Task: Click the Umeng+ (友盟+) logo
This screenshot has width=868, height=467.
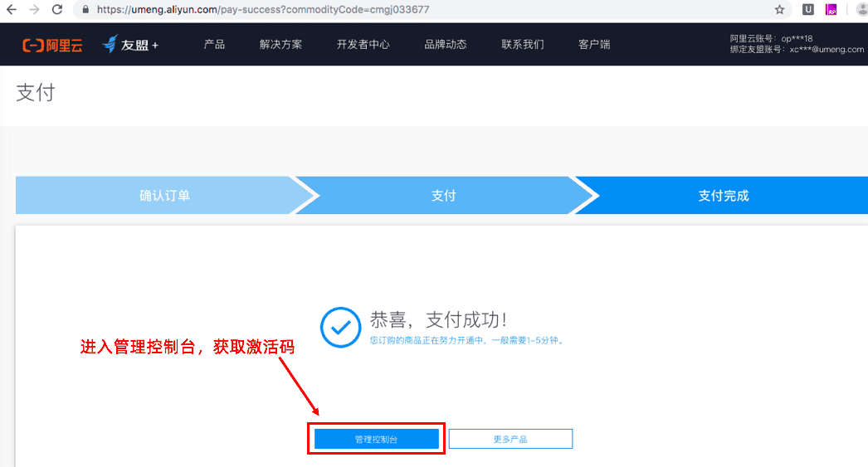Action: click(x=130, y=44)
